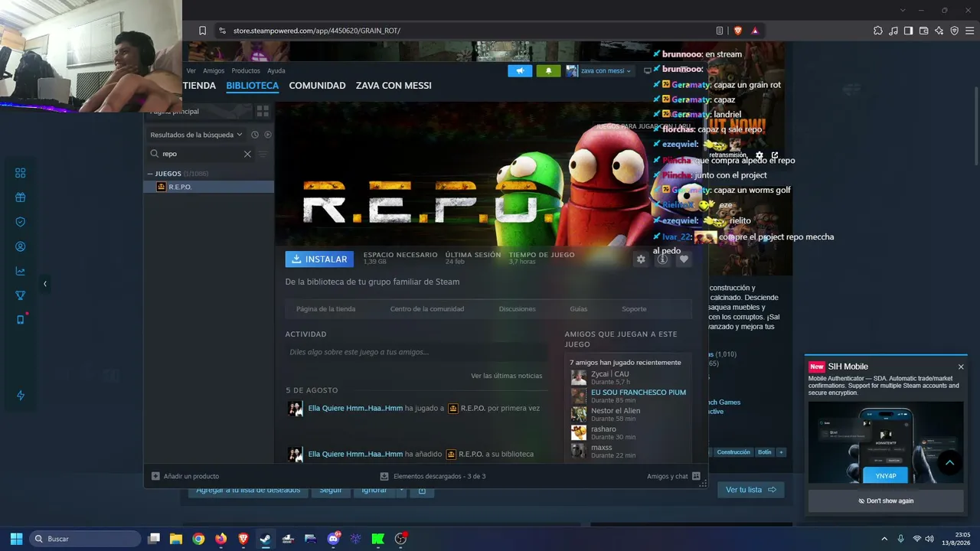Open the Steam Productos menu
Image resolution: width=980 pixels, height=551 pixels.
click(246, 71)
